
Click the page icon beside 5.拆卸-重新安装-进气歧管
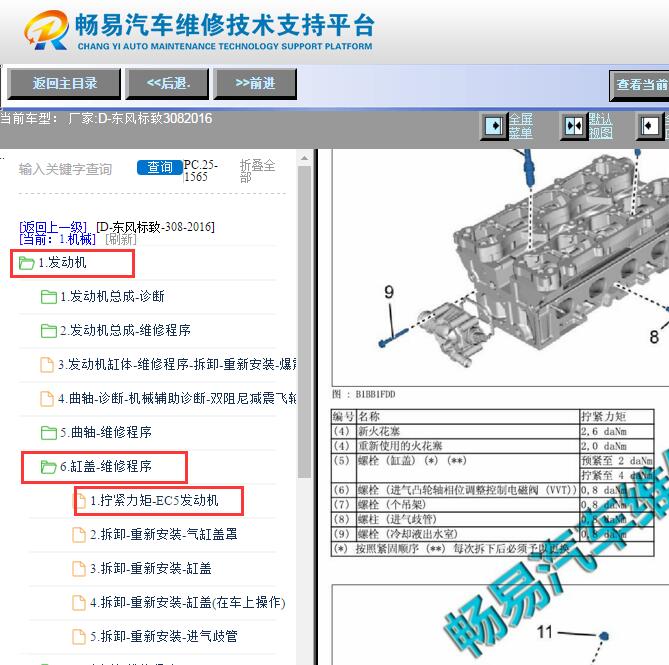[x=79, y=637]
